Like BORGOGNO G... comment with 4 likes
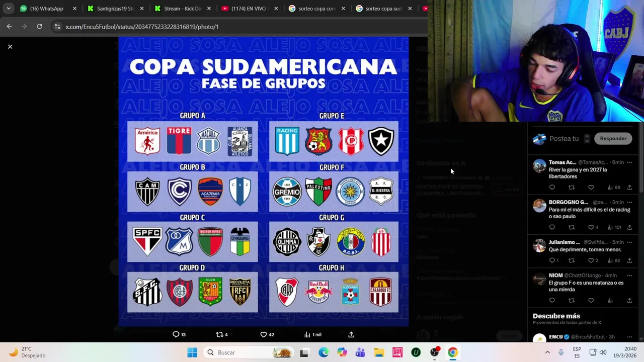644x362 pixels. (x=593, y=227)
